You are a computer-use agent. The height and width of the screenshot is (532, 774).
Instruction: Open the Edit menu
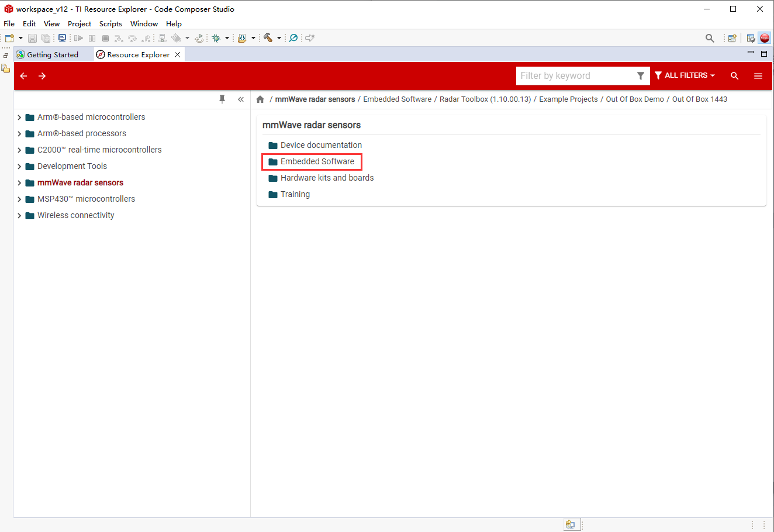[29, 24]
